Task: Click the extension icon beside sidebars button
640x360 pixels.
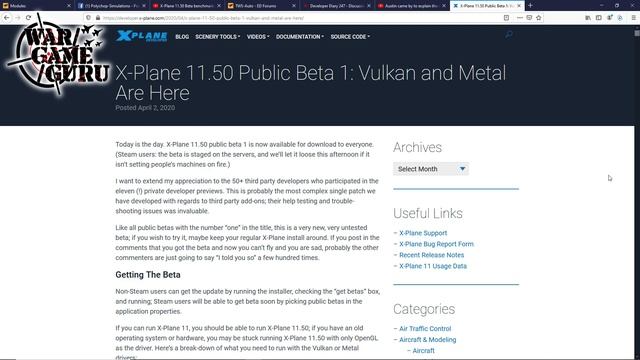Action: coord(609,18)
